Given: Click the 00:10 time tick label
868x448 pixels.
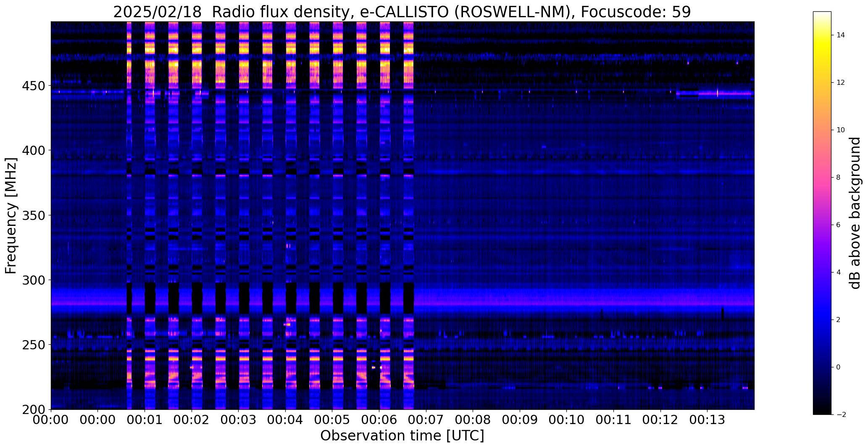Looking at the screenshot, I should [567, 420].
